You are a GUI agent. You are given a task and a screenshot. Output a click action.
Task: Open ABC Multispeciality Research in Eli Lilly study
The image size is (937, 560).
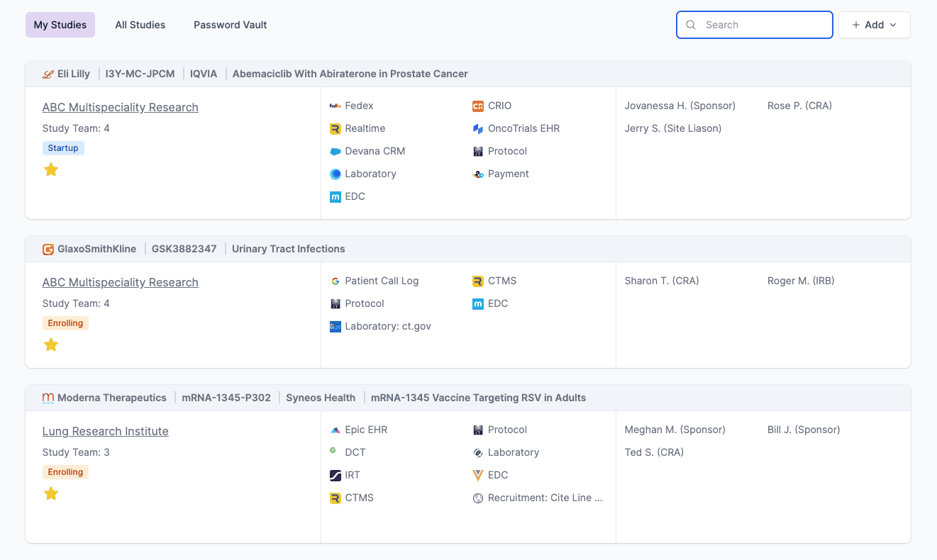pos(121,107)
